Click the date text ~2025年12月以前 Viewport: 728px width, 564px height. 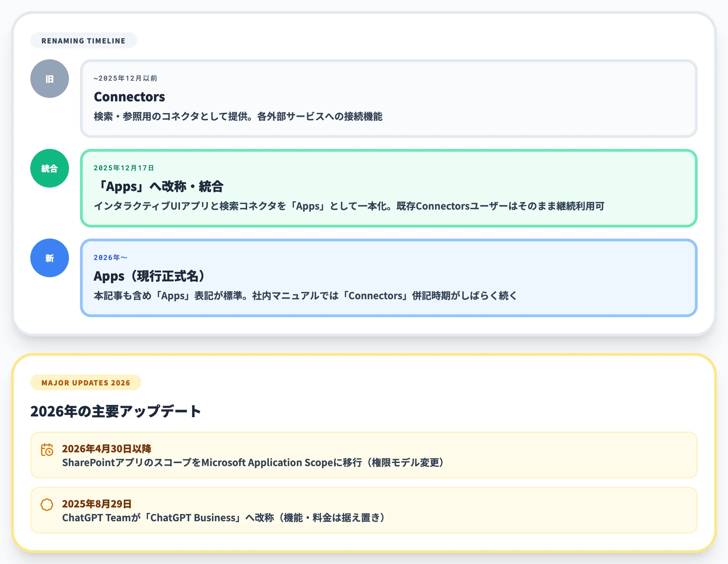[125, 78]
